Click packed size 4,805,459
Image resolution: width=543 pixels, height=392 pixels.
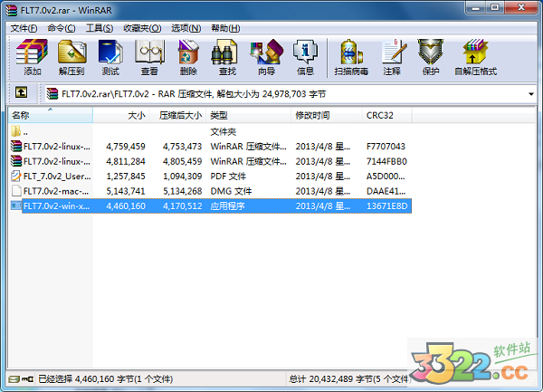coord(183,161)
